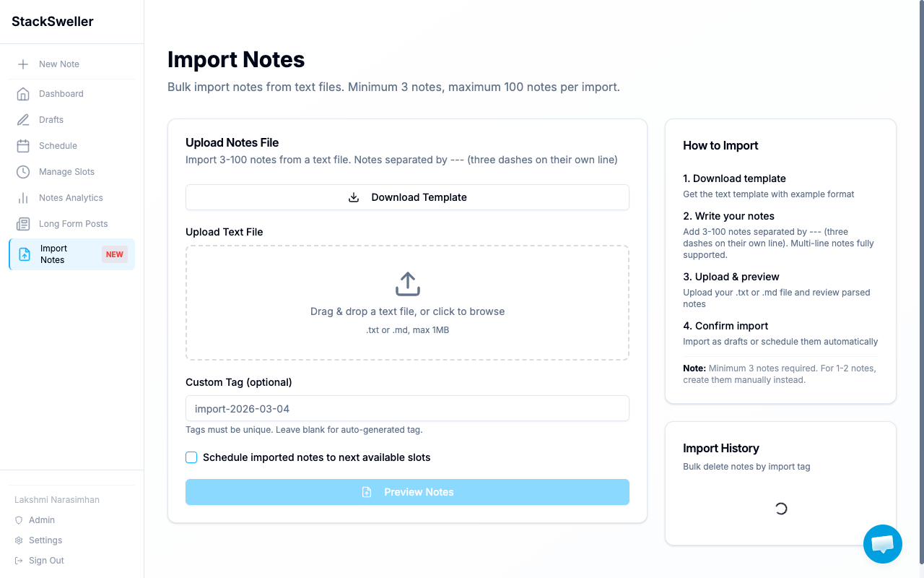The image size is (924, 578).
Task: Select the Long Form Posts icon
Action: 23,223
